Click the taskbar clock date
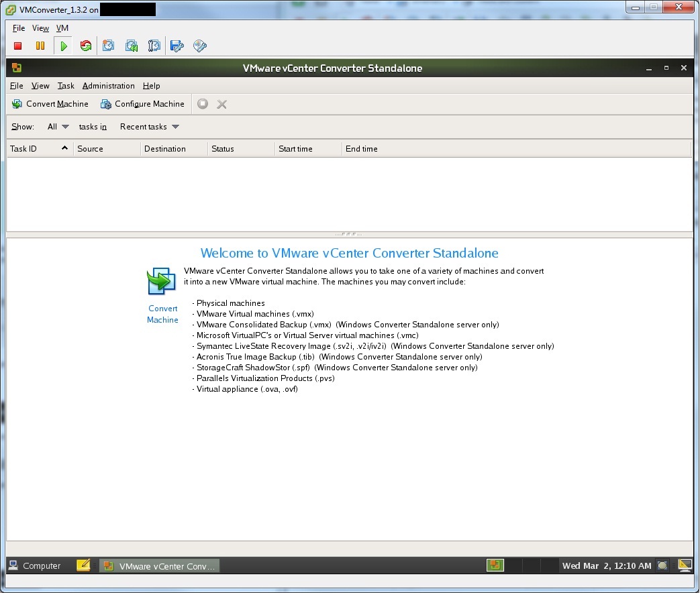The width and height of the screenshot is (700, 593). [607, 565]
